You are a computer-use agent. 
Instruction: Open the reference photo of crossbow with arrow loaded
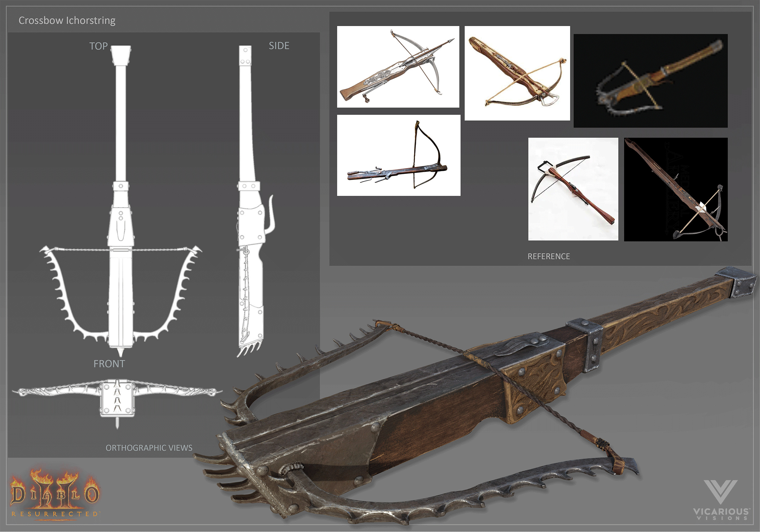(x=398, y=67)
